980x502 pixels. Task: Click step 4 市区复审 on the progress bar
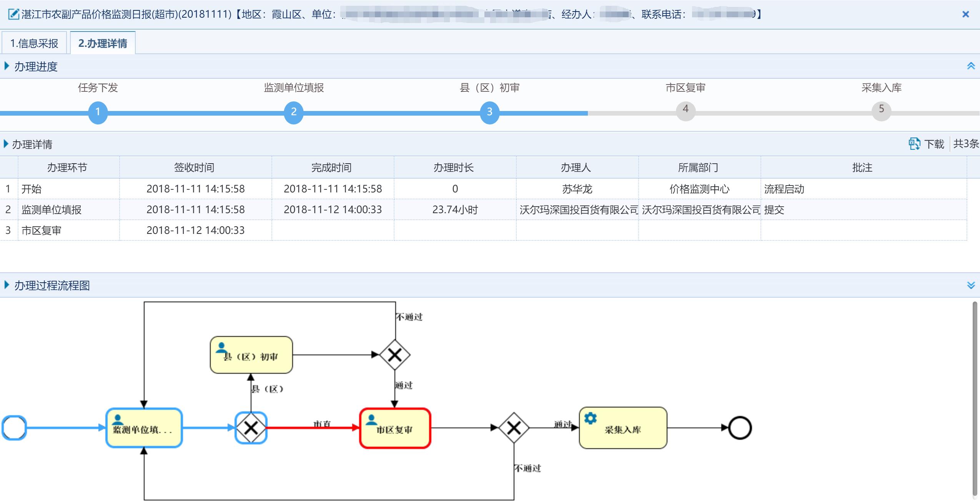[686, 111]
